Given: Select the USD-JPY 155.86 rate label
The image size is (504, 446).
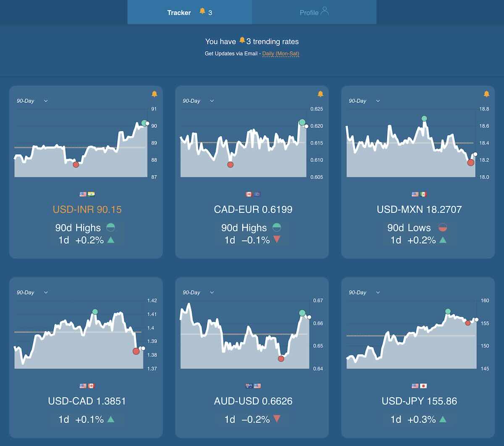Looking at the screenshot, I should 419,401.
